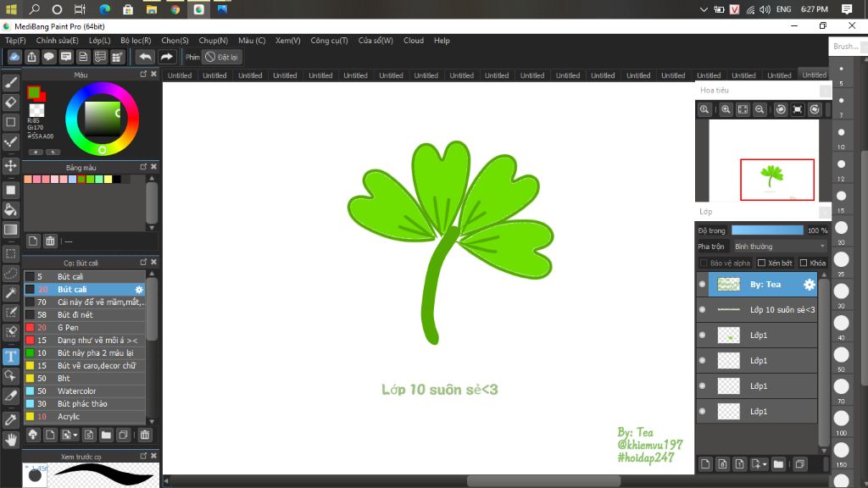The width and height of the screenshot is (868, 488).
Task: Pick the yellow swatch in the palette
Action: [108, 180]
